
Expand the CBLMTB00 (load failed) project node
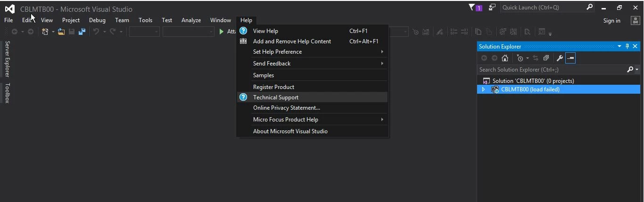pos(483,89)
